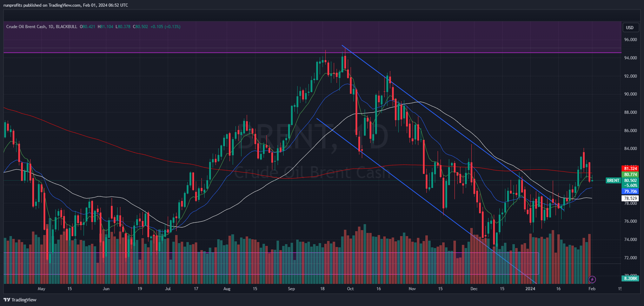
Task: Click the green BRENT symbol tag
Action: click(x=613, y=181)
